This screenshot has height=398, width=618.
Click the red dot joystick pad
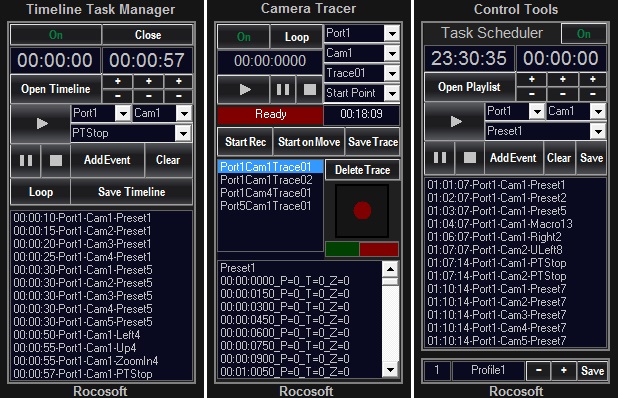click(x=362, y=210)
